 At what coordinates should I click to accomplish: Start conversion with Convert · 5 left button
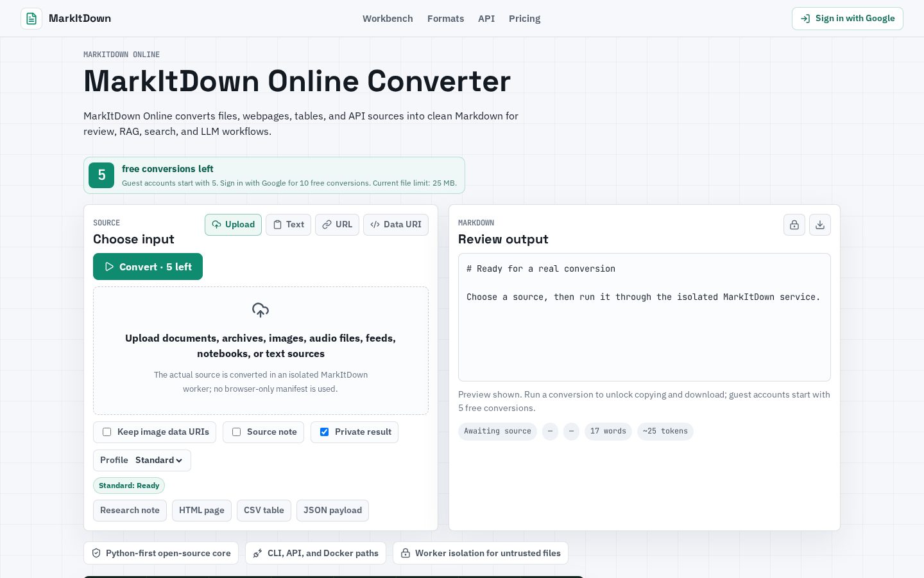pos(148,267)
